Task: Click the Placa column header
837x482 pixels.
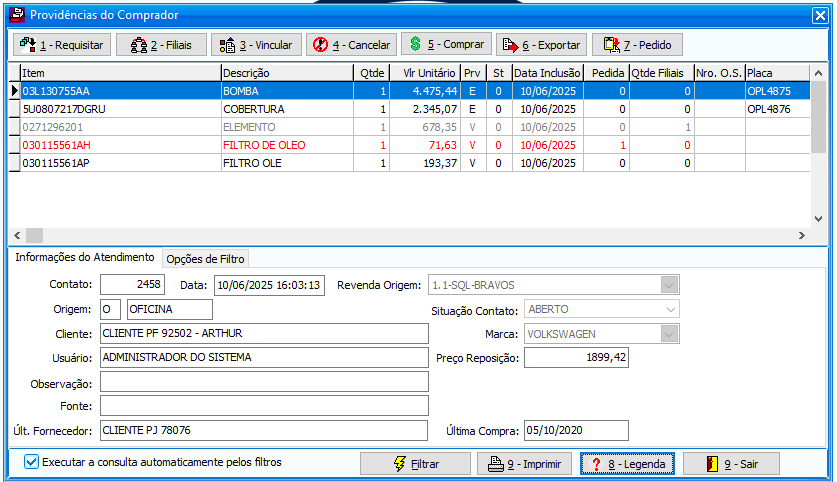Action: (x=777, y=73)
